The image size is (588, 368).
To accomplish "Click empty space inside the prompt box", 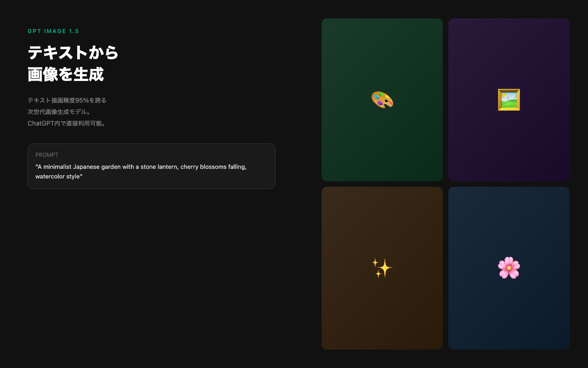I will (193, 179).
